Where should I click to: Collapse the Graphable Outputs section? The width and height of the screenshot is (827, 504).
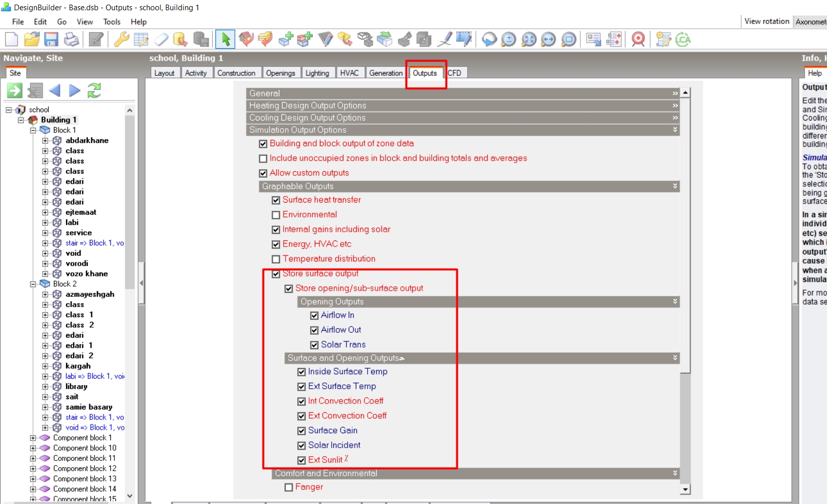click(469, 186)
